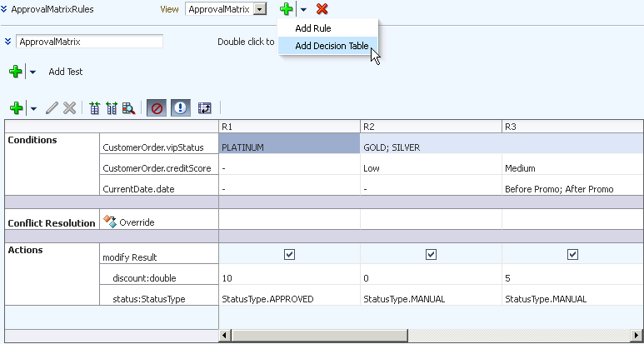Toggle modify Result checkbox for R3
644x344 pixels.
tap(572, 255)
